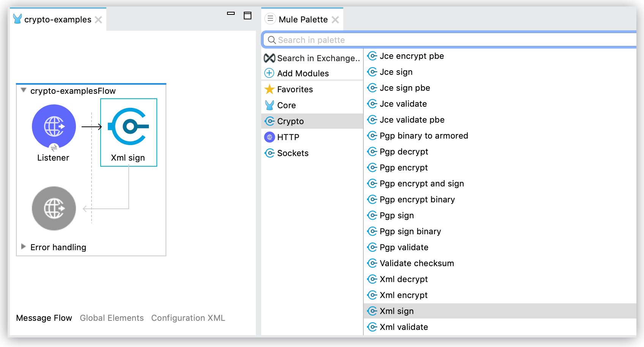The height and width of the screenshot is (347, 644).
Task: Expand the Error handling section
Action: coord(23,247)
